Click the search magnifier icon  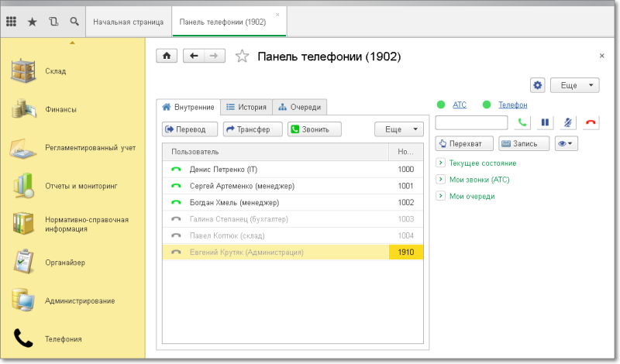tap(74, 22)
